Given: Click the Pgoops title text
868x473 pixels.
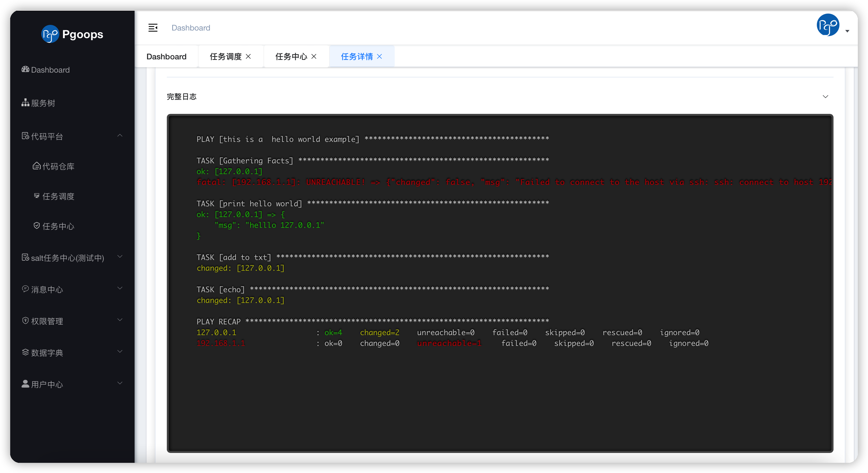Looking at the screenshot, I should (83, 34).
